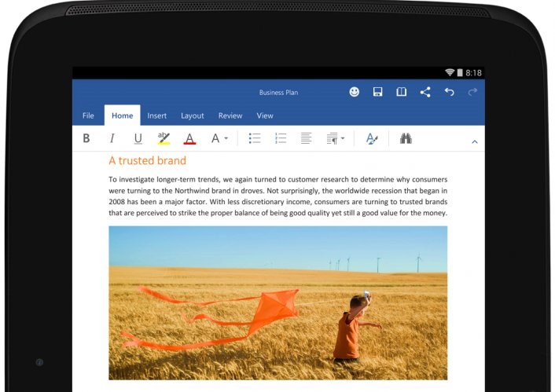
Task: Open the Review tab
Action: (x=230, y=115)
